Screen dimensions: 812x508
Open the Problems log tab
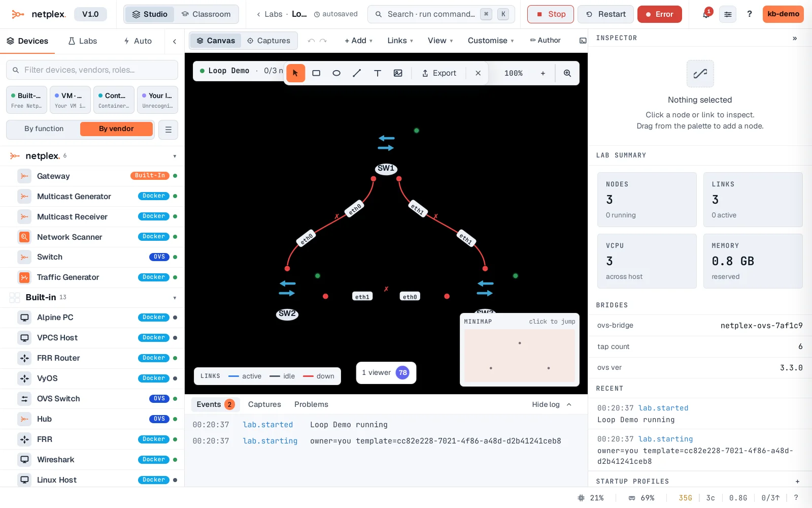point(311,404)
